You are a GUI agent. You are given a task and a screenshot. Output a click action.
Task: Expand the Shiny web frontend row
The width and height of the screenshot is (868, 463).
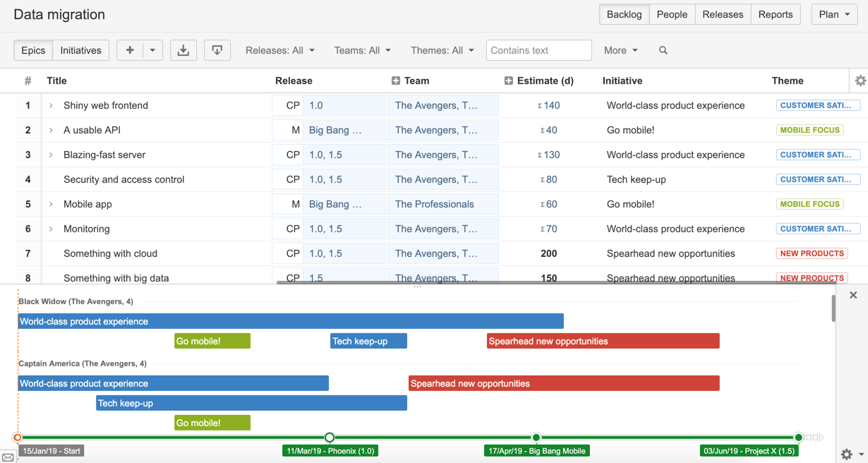click(x=51, y=105)
